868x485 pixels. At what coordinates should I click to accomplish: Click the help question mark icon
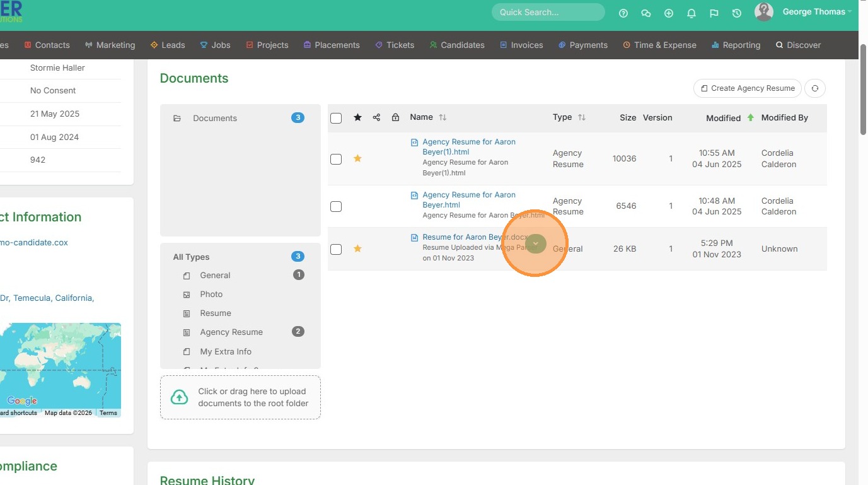tap(623, 13)
